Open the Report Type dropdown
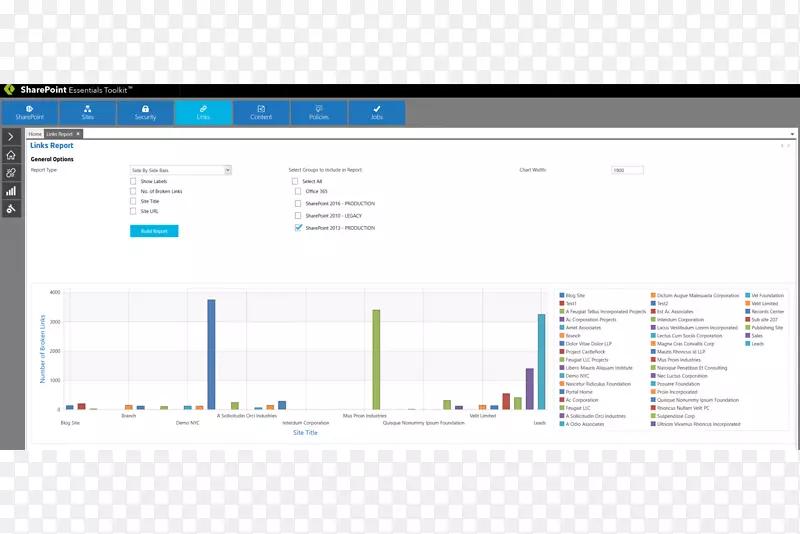The height and width of the screenshot is (534, 800). tap(181, 170)
